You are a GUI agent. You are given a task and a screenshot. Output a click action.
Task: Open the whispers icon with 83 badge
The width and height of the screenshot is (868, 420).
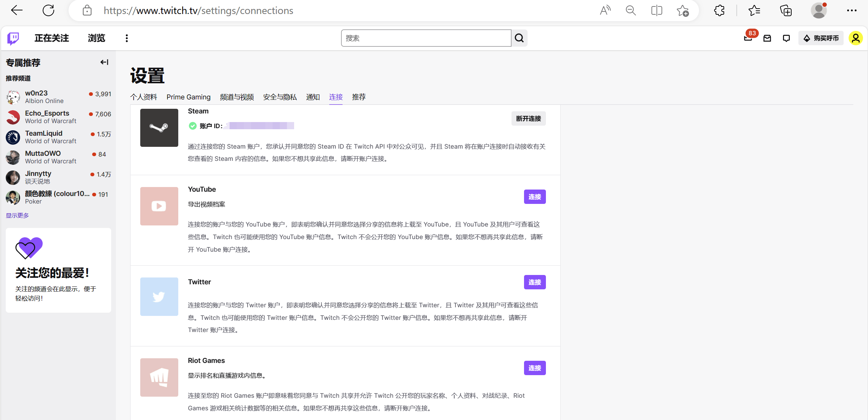click(x=749, y=38)
